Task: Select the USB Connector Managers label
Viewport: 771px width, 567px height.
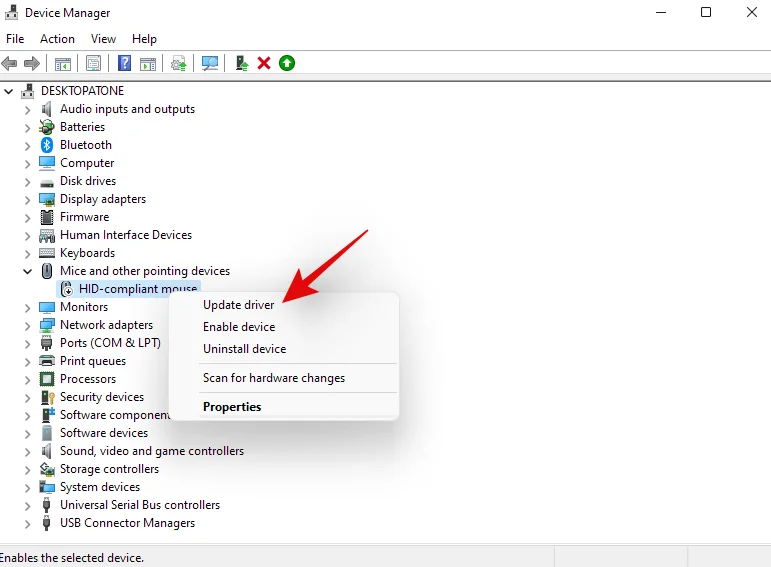Action: 127,523
